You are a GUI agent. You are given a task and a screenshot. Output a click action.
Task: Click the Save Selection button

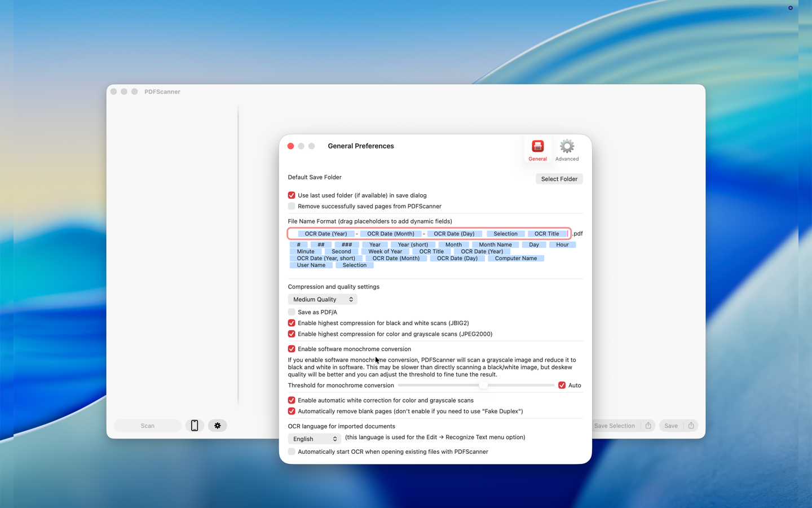pyautogui.click(x=615, y=426)
